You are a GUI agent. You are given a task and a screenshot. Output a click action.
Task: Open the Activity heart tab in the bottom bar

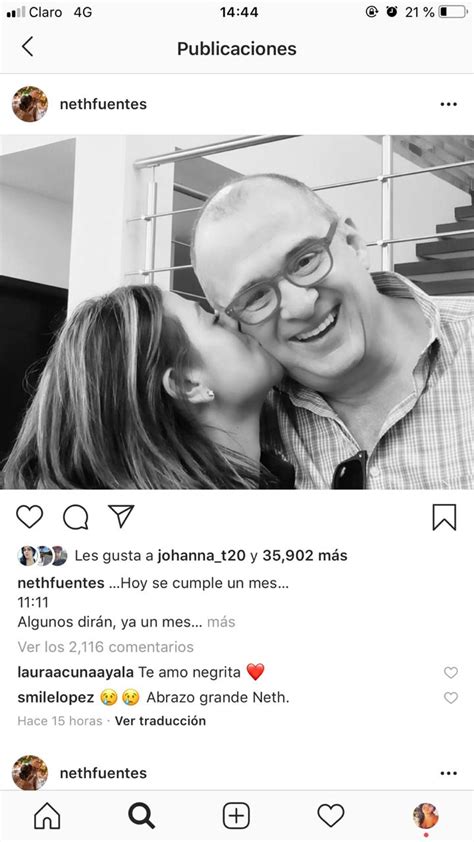point(331,816)
